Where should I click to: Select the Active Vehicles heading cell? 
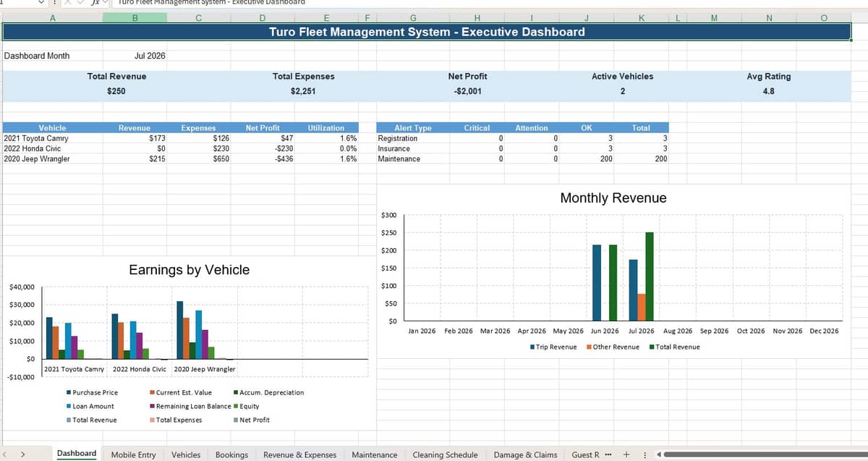(x=622, y=76)
